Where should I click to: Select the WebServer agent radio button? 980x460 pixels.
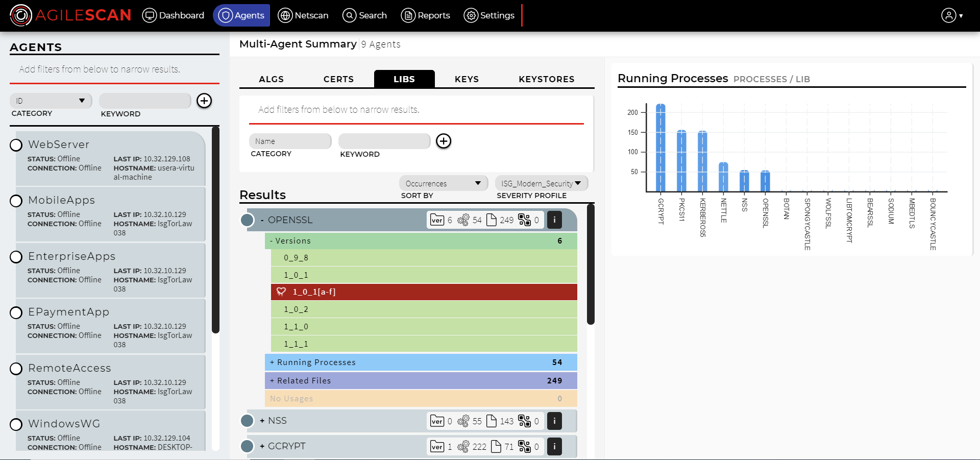(16, 145)
